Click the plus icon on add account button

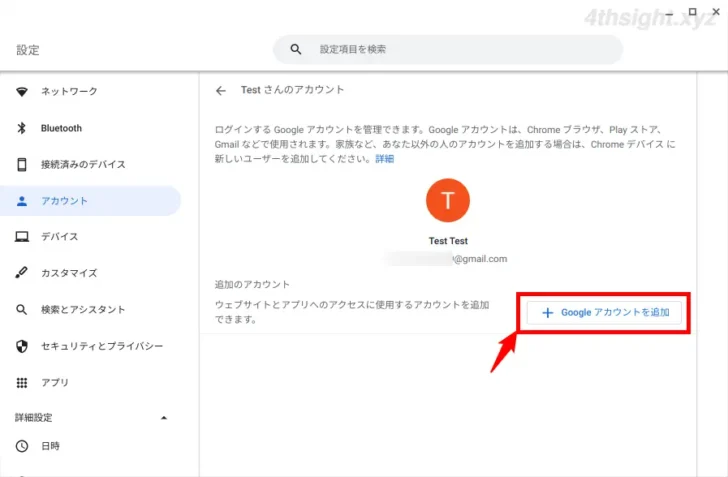[547, 313]
